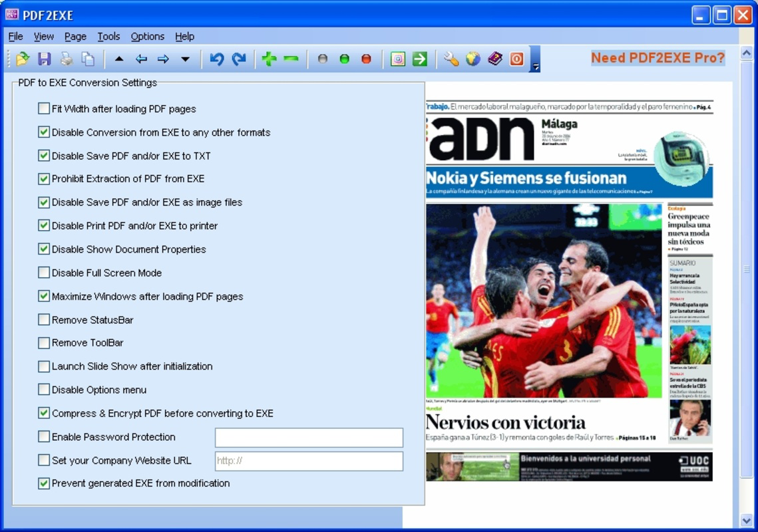
Task: Click the Nervios con victoria headline
Action: (x=505, y=422)
